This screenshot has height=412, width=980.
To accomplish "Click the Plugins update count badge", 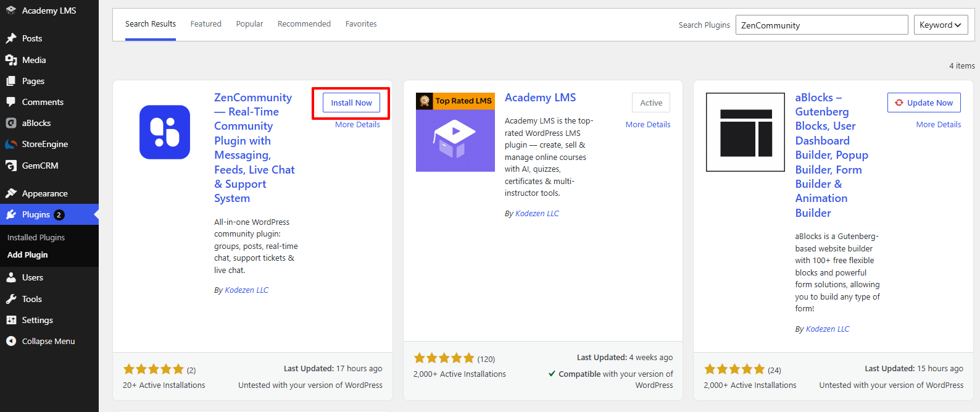I will point(59,215).
